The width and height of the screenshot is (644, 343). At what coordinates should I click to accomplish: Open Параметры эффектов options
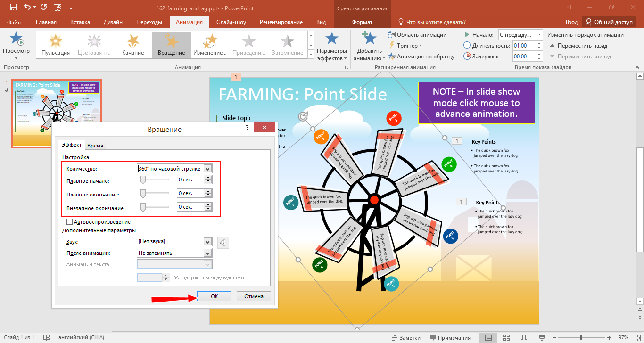coord(332,46)
